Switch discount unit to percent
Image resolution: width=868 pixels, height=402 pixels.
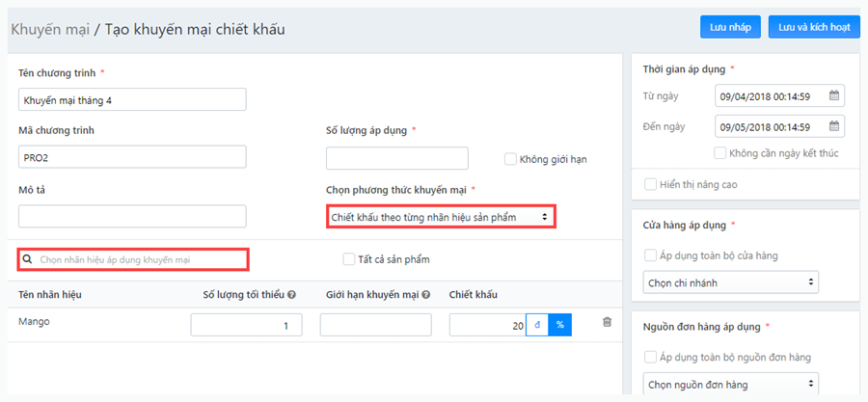pyautogui.click(x=560, y=325)
